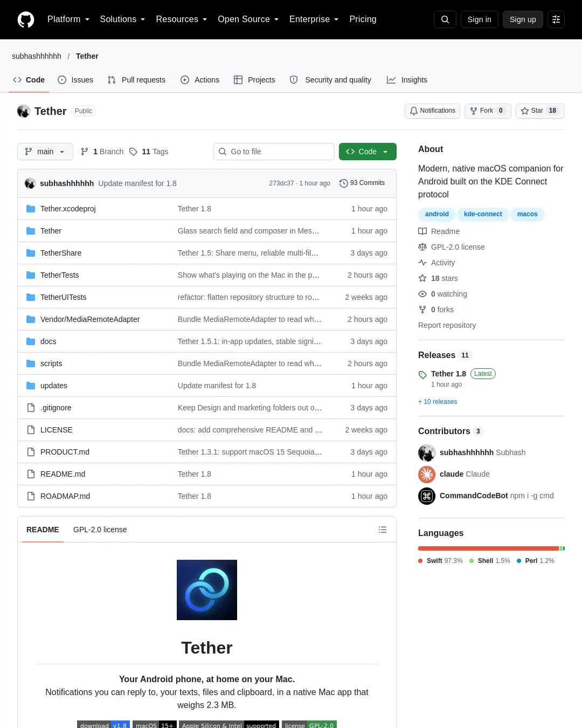Open the + 10 releases link

[x=438, y=402]
